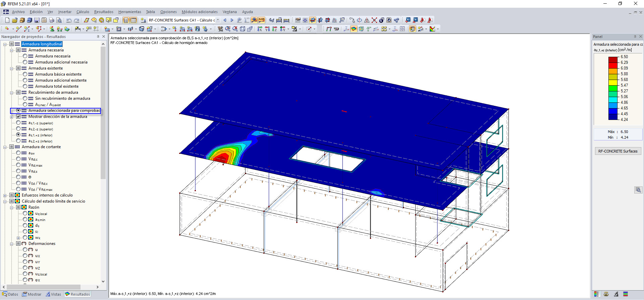This screenshot has width=644, height=300.
Task: Collapse the Deformaciones tree node
Action: coord(11,244)
